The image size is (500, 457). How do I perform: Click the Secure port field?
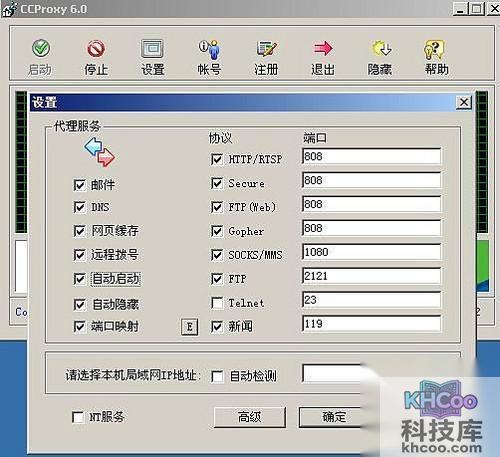coord(371,180)
